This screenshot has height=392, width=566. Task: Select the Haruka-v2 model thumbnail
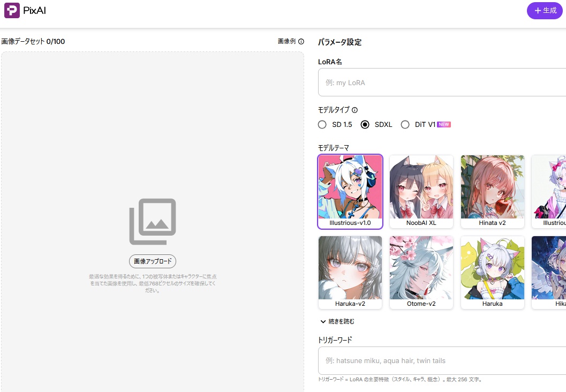(x=350, y=272)
